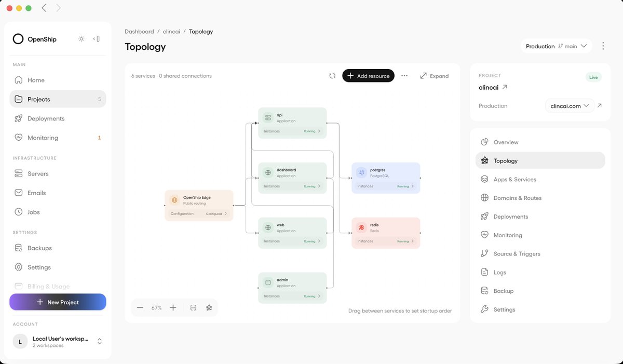The width and height of the screenshot is (623, 364).
Task: Go to clincai breadcrumb
Action: (x=171, y=32)
